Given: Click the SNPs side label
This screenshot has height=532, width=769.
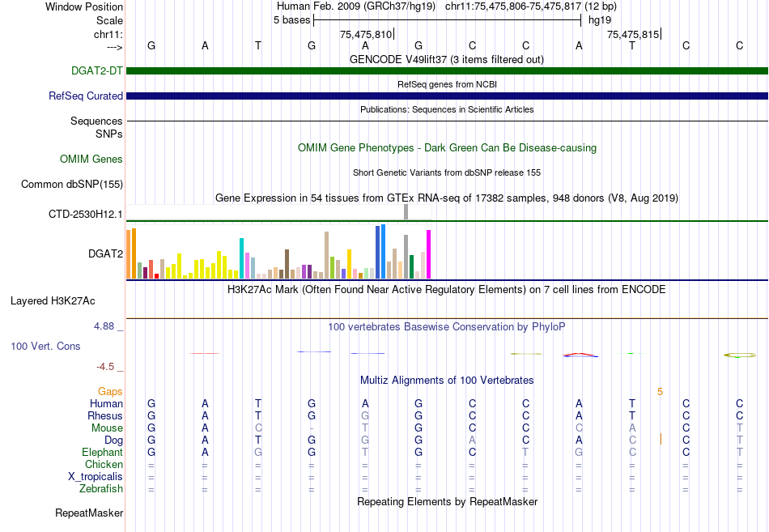Looking at the screenshot, I should [x=109, y=134].
